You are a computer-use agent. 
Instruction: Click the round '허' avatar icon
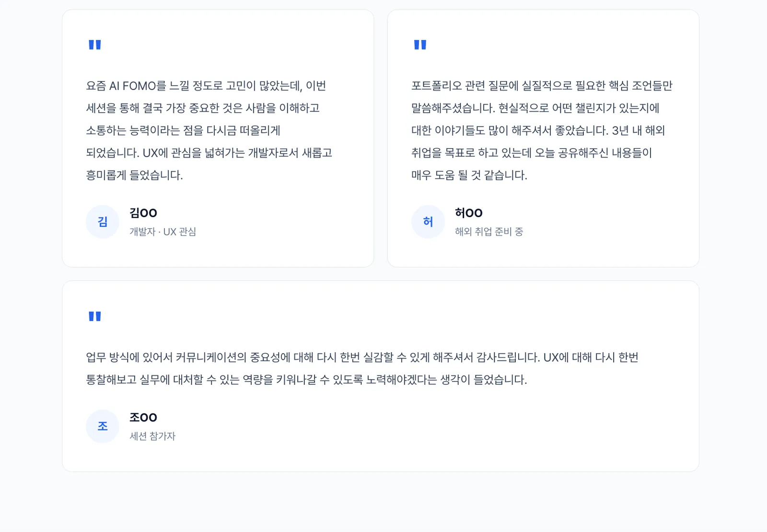pyautogui.click(x=428, y=222)
